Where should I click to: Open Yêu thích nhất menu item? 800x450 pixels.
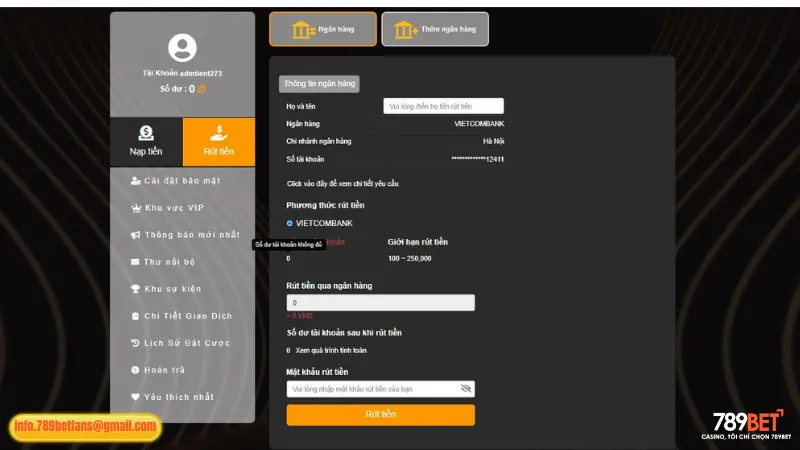[172, 397]
